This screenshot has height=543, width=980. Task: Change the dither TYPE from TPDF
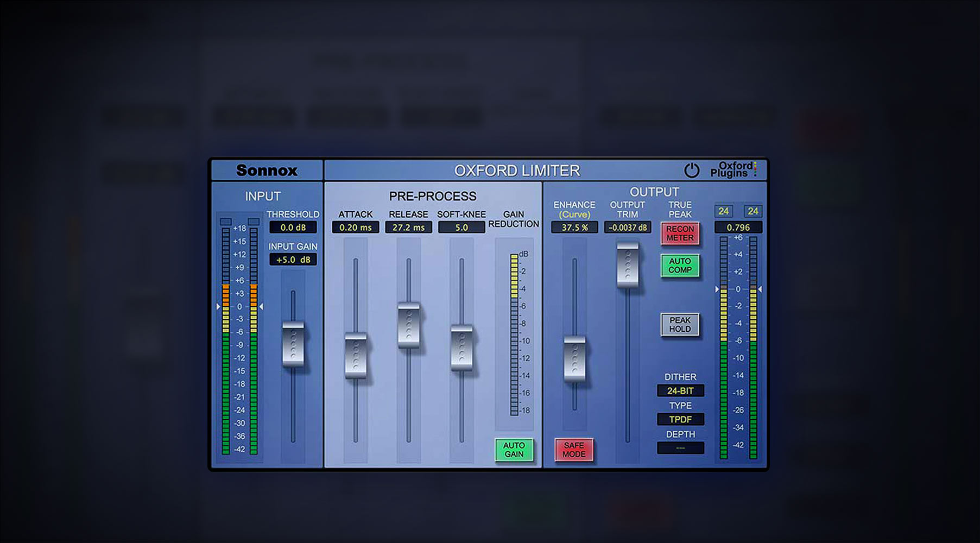[x=680, y=419]
